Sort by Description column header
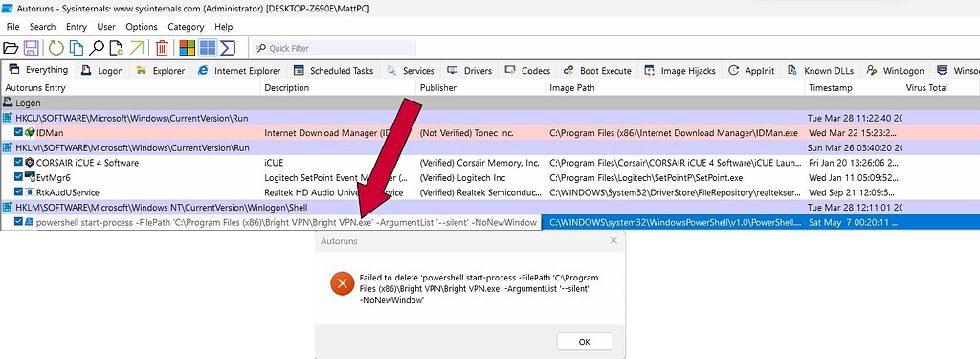 click(x=338, y=87)
